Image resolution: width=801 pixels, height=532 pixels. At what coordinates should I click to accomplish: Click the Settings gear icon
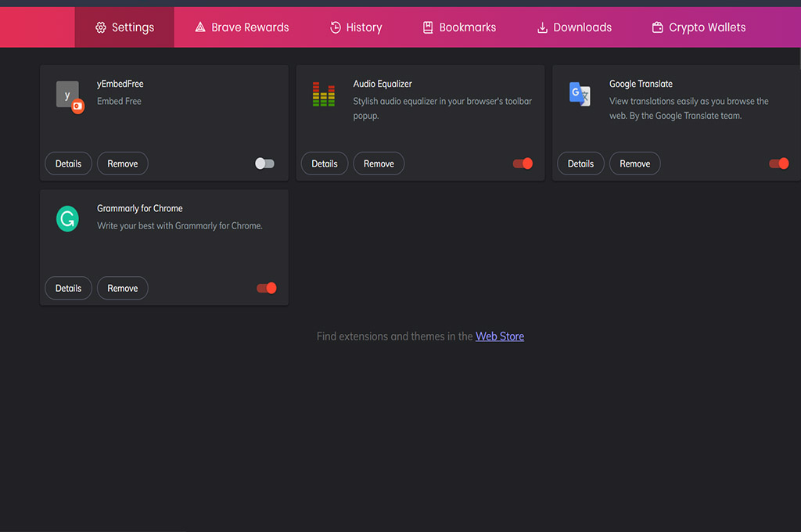pos(100,27)
